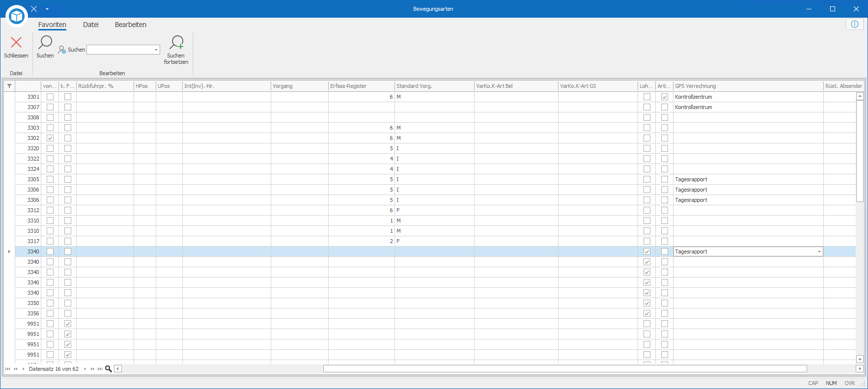Viewport: 868px width, 389px height.
Task: Check the 'Loh...' checkbox in row 3308
Action: click(x=647, y=117)
